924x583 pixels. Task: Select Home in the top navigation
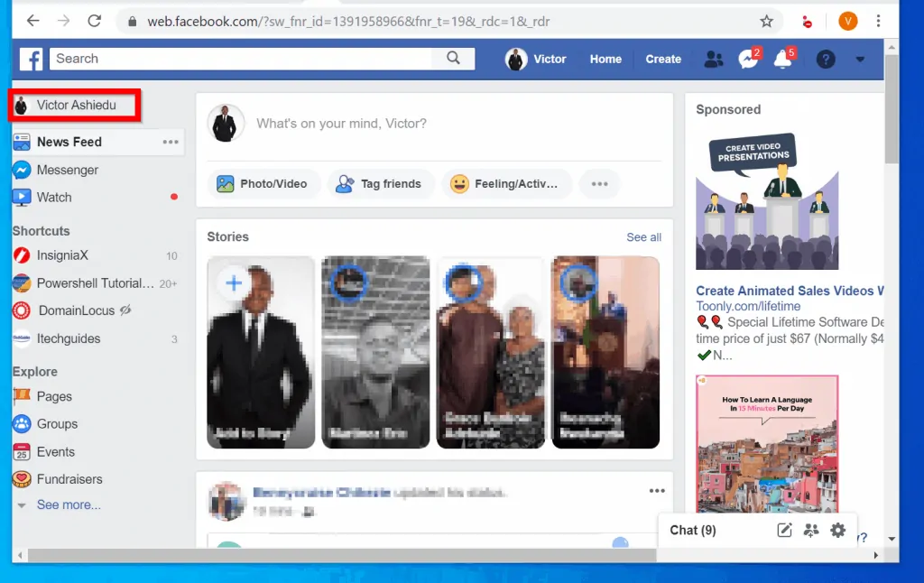(605, 59)
